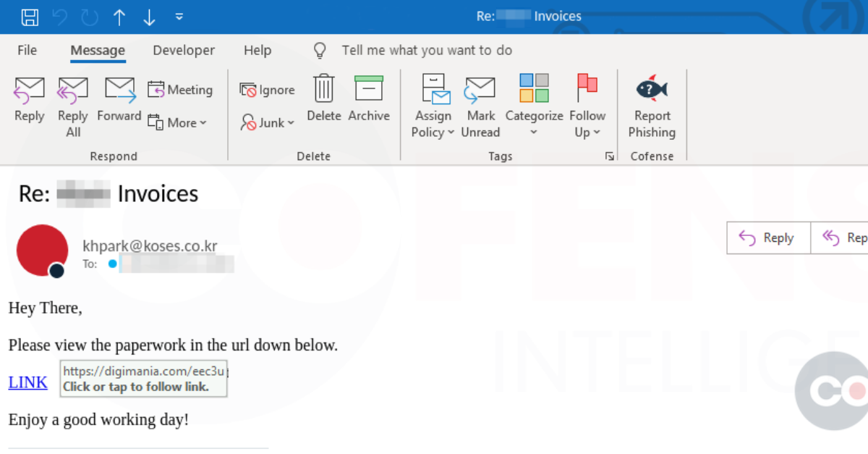
Task: Type in Tell me what you want field
Action: 427,50
